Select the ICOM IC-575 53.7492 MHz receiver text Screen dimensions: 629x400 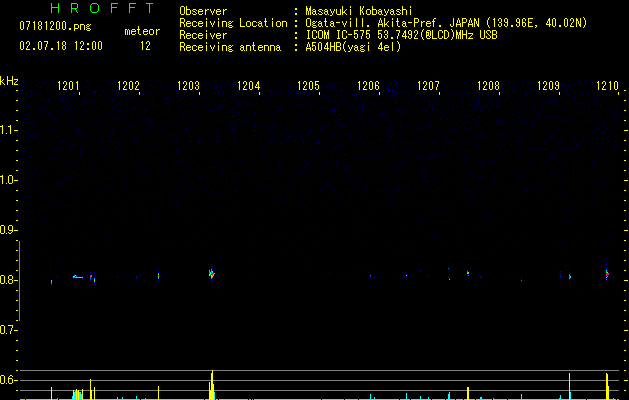coord(401,35)
